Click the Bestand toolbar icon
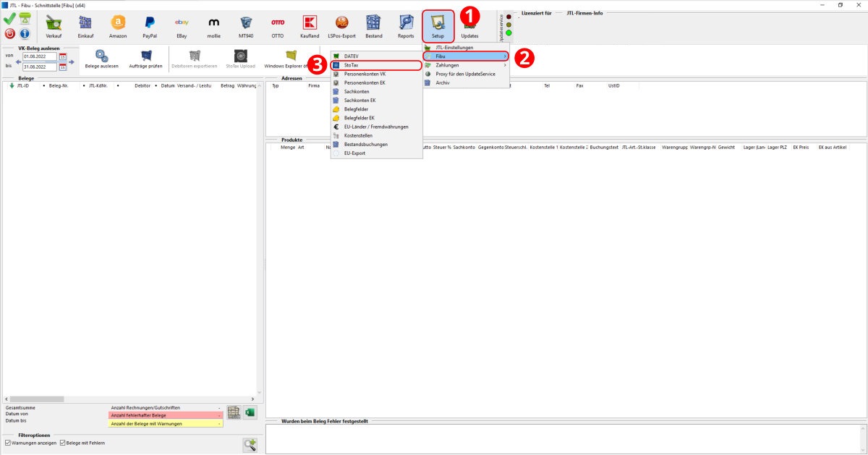Image resolution: width=868 pixels, height=455 pixels. click(373, 25)
